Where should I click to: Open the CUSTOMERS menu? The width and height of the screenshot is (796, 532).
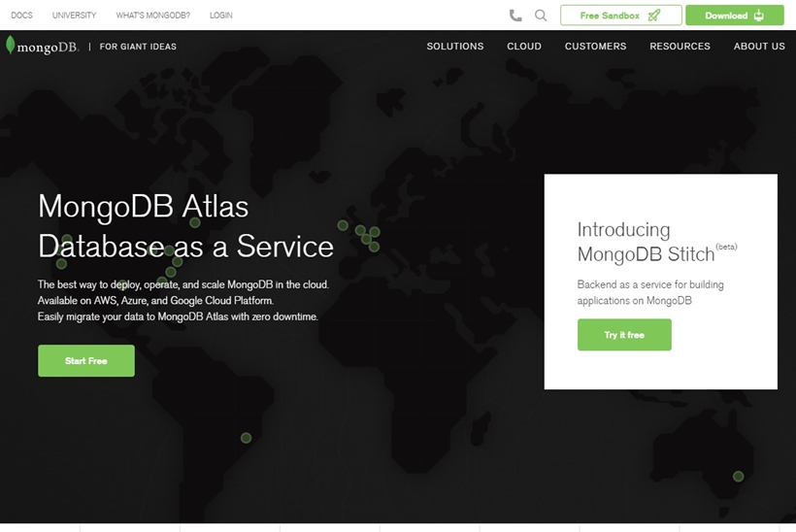click(595, 47)
